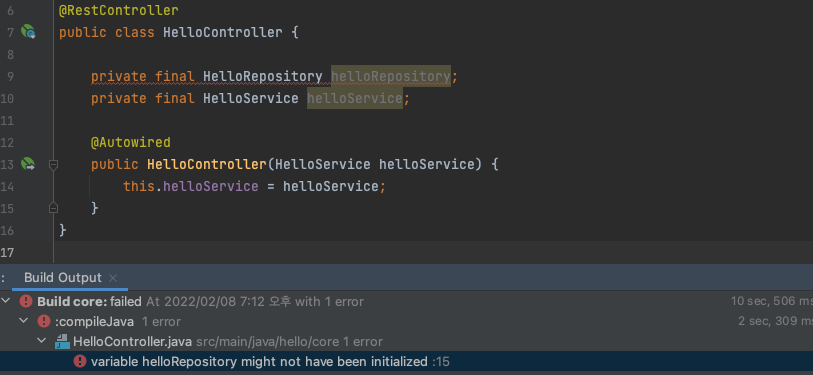
Task: Select the 'Build core: failed' row
Action: (406, 301)
